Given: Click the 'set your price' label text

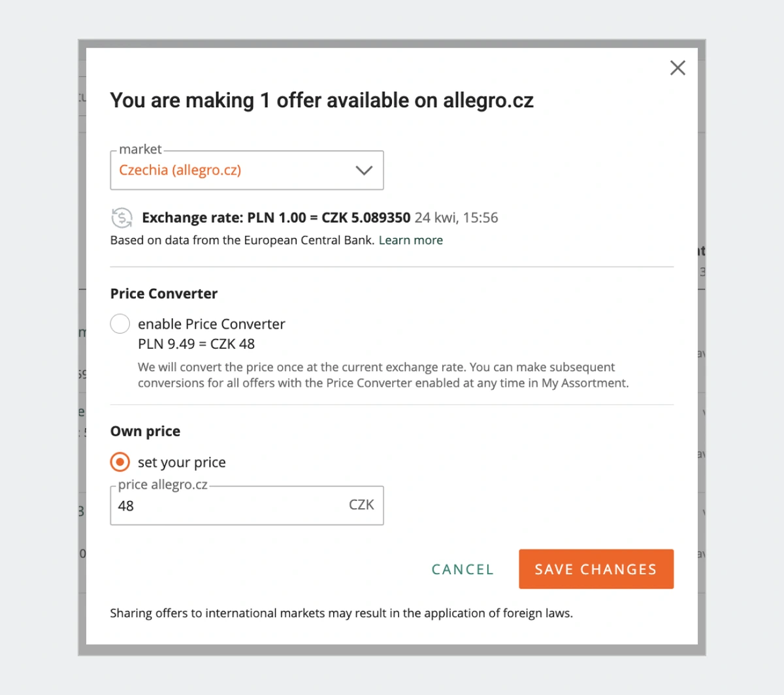Looking at the screenshot, I should pyautogui.click(x=182, y=462).
